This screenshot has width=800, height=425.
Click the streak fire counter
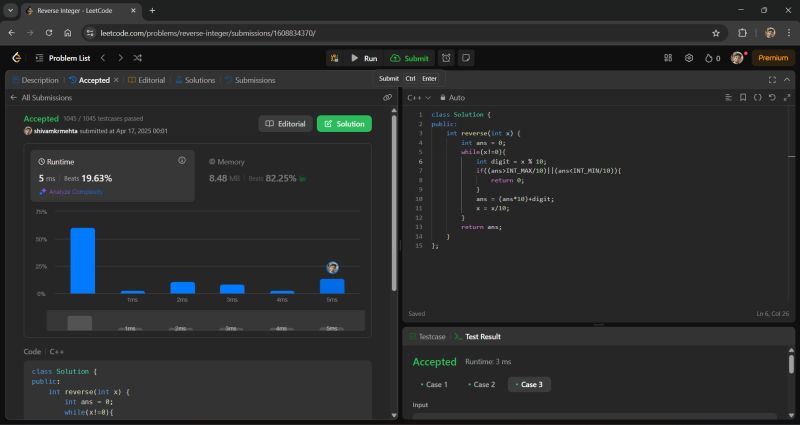point(713,58)
